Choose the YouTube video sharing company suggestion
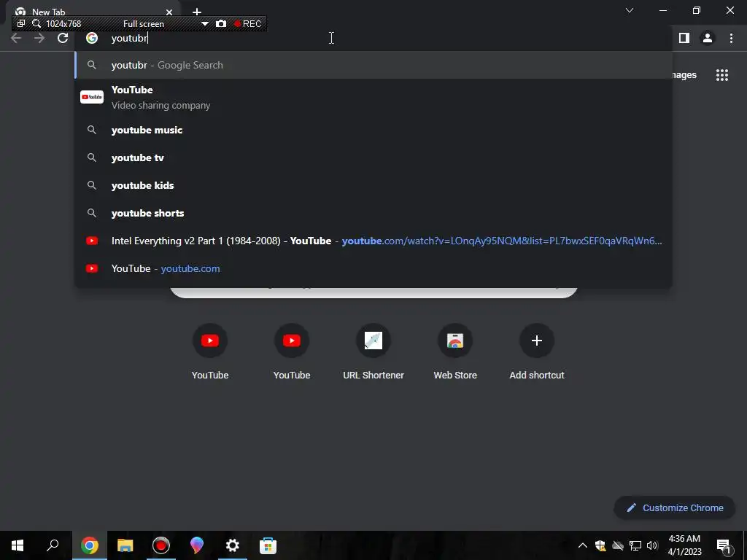Screen dimensions: 747x560 (373, 97)
